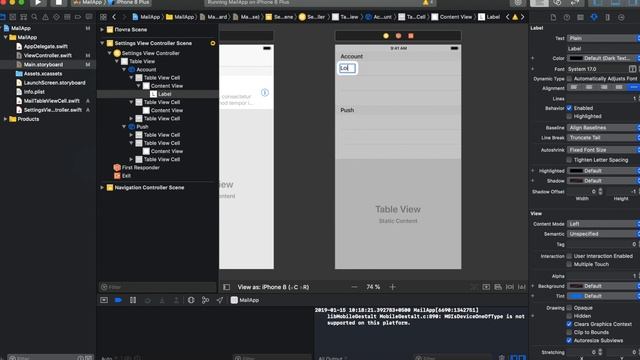Image resolution: width=640 pixels, height=360 pixels.
Task: Zoom out the storyboard canvas
Action: (354, 287)
